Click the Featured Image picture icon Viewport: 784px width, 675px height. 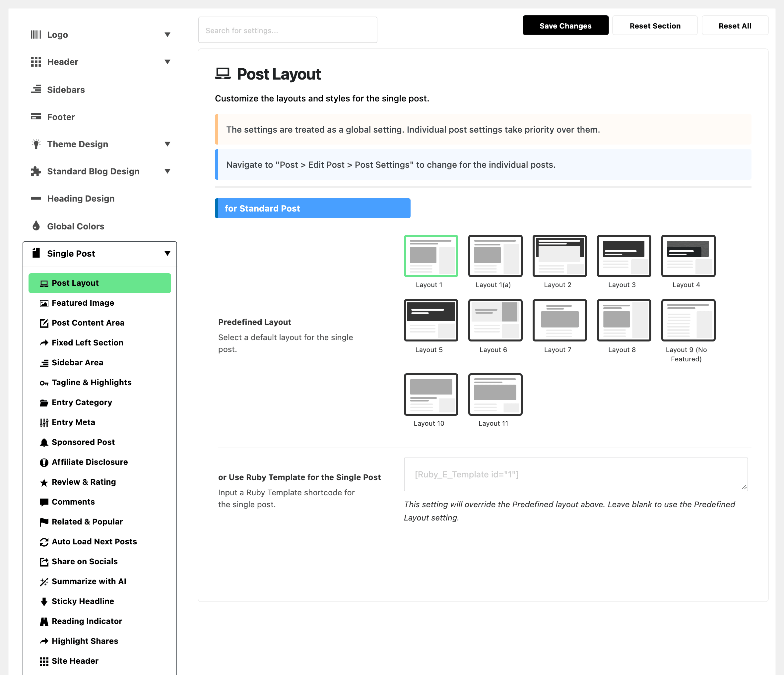pos(44,303)
